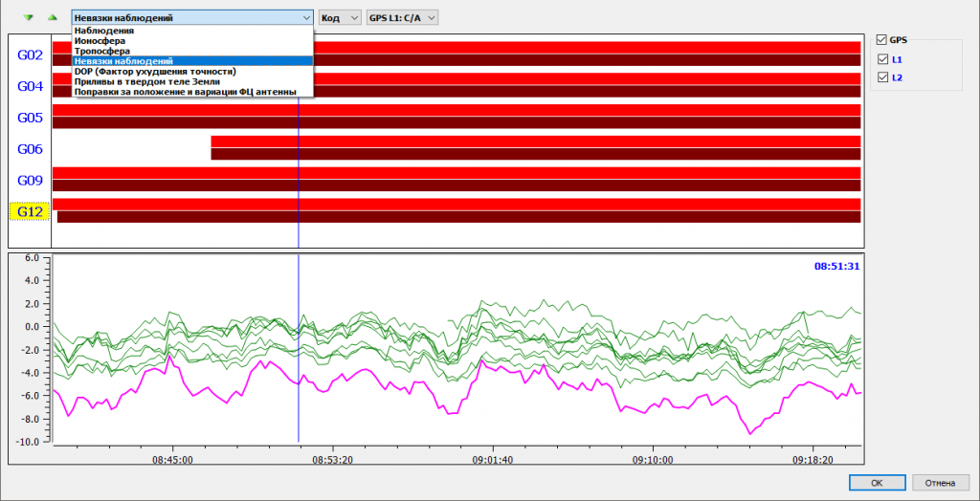
Task: Select Наблюдения from the list
Action: pyautogui.click(x=103, y=31)
